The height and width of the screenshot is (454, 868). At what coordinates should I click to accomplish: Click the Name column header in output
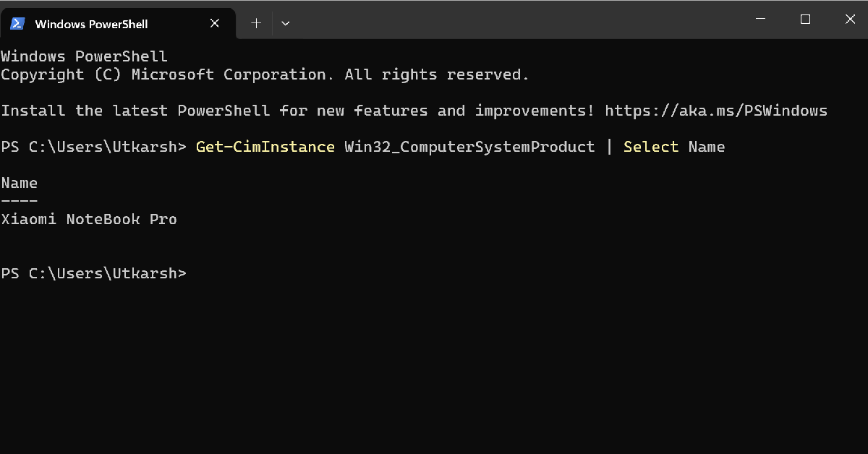pyautogui.click(x=20, y=183)
